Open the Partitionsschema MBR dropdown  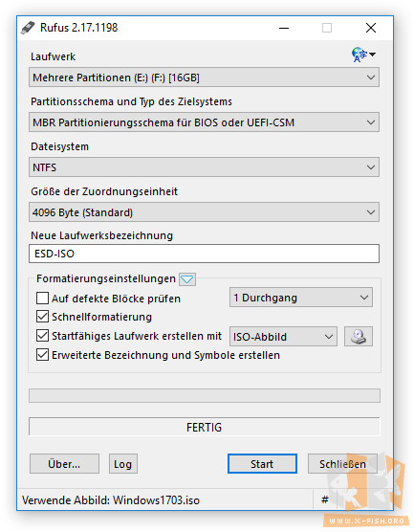click(204, 122)
